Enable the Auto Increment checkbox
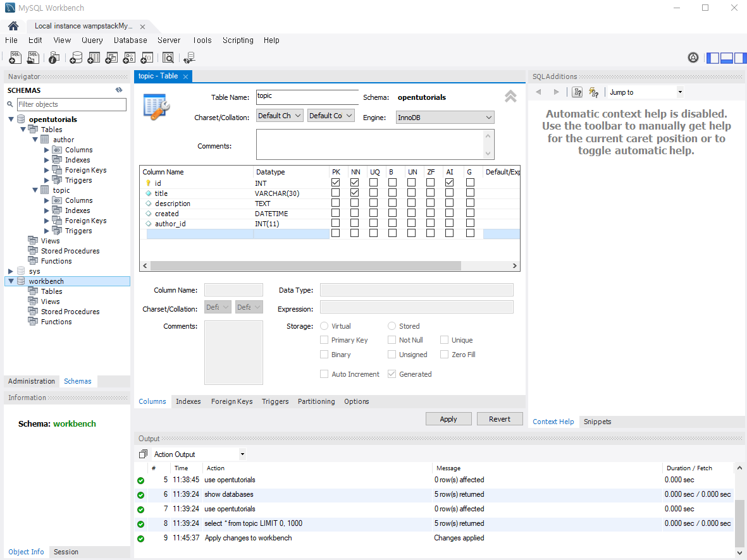Viewport: 747px width, 560px height. coord(324,374)
